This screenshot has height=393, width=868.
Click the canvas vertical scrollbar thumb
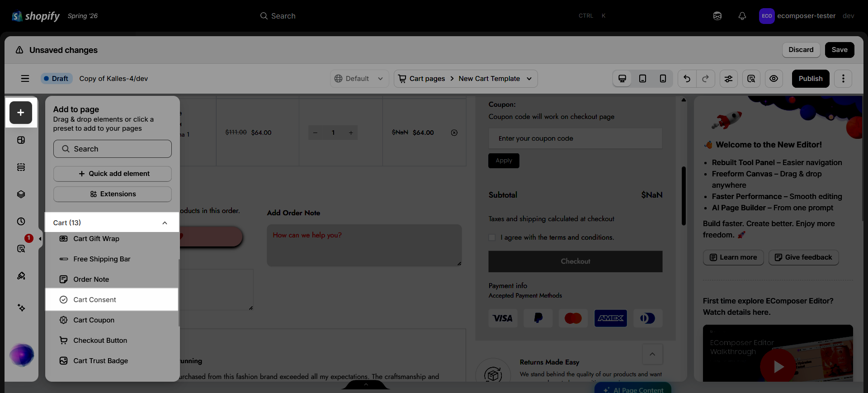[684, 196]
